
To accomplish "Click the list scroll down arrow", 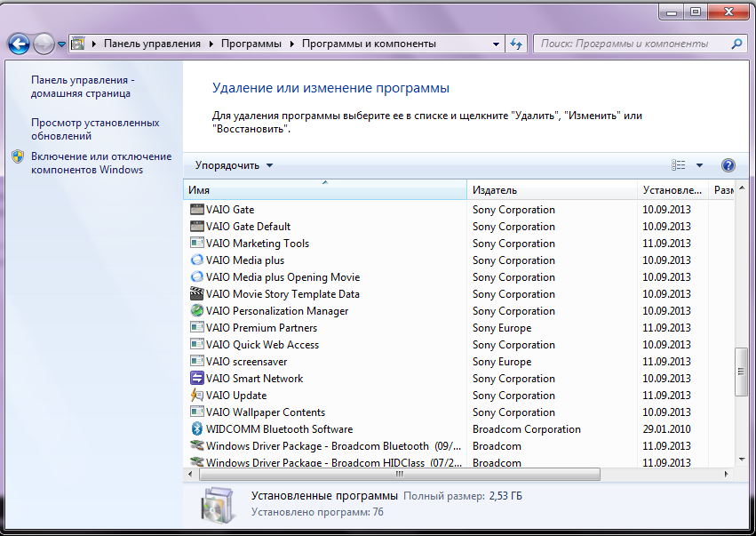I will pyautogui.click(x=742, y=460).
